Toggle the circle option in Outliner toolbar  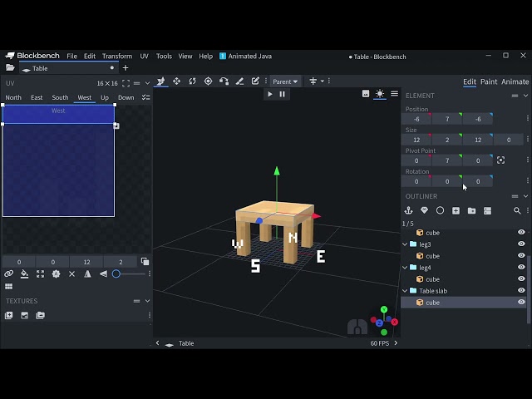coord(440,210)
